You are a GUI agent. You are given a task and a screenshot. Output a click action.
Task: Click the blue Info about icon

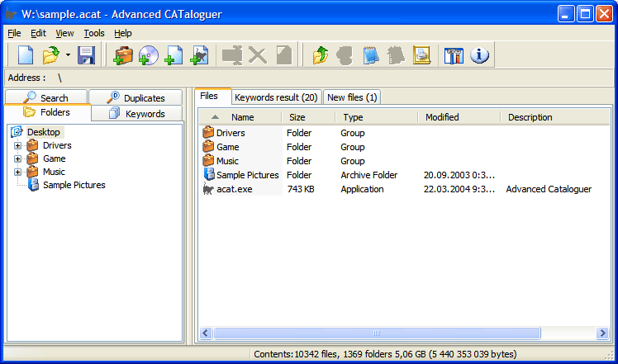coord(480,55)
